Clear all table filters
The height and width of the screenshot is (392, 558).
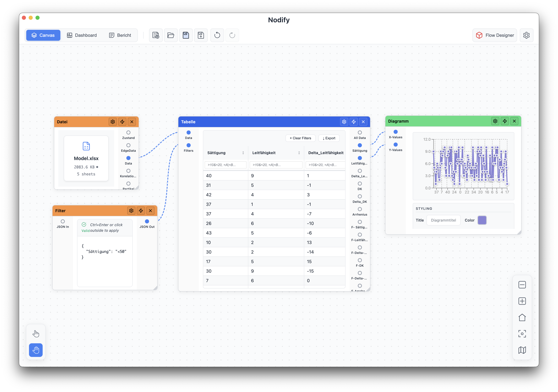[300, 138]
